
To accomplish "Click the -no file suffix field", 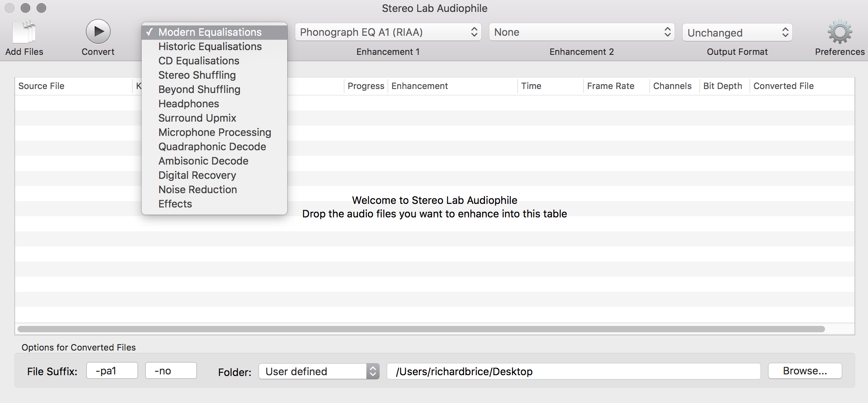I will point(171,370).
